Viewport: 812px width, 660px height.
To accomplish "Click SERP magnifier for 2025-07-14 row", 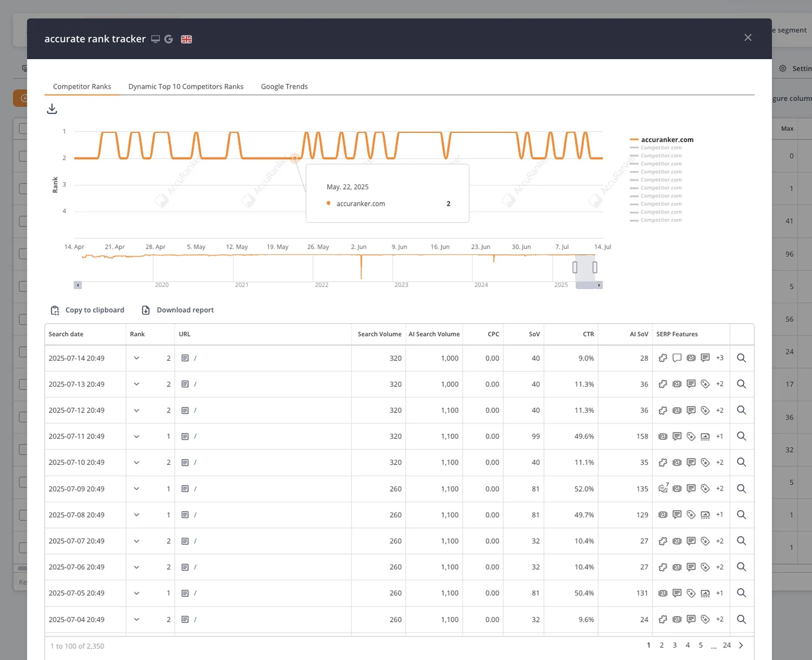I will click(741, 358).
